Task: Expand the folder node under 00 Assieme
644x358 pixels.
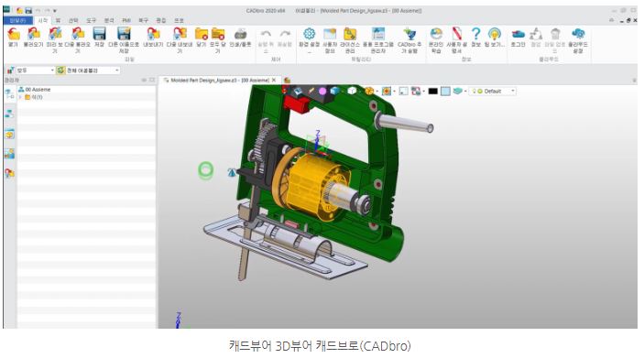Action: click(20, 97)
